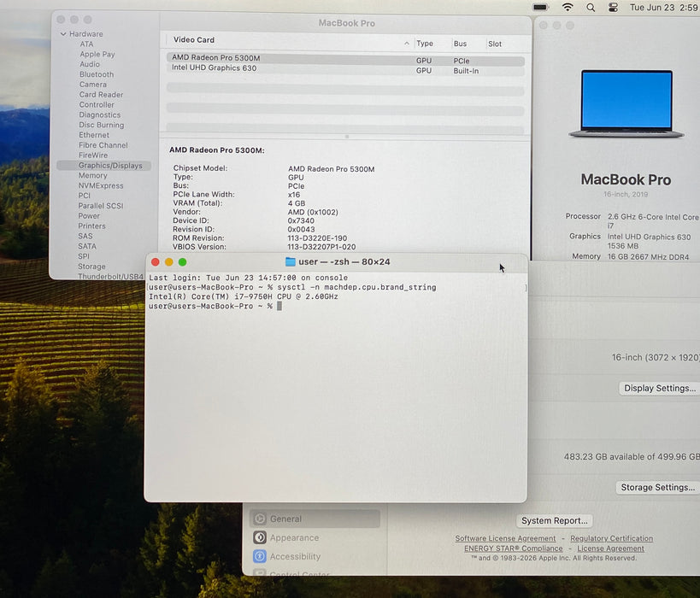Image resolution: width=700 pixels, height=598 pixels.
Task: Select Bluetooth in the Hardware list
Action: tap(97, 74)
